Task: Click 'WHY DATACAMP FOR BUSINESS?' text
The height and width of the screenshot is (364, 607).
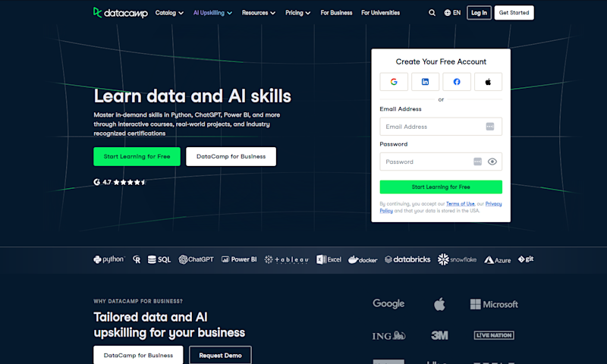Action: 138,301
